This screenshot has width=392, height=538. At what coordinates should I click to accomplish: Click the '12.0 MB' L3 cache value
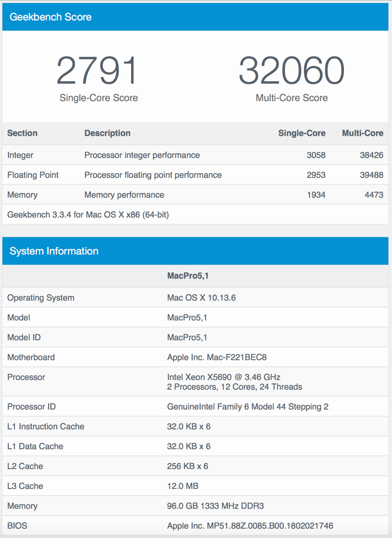183,486
